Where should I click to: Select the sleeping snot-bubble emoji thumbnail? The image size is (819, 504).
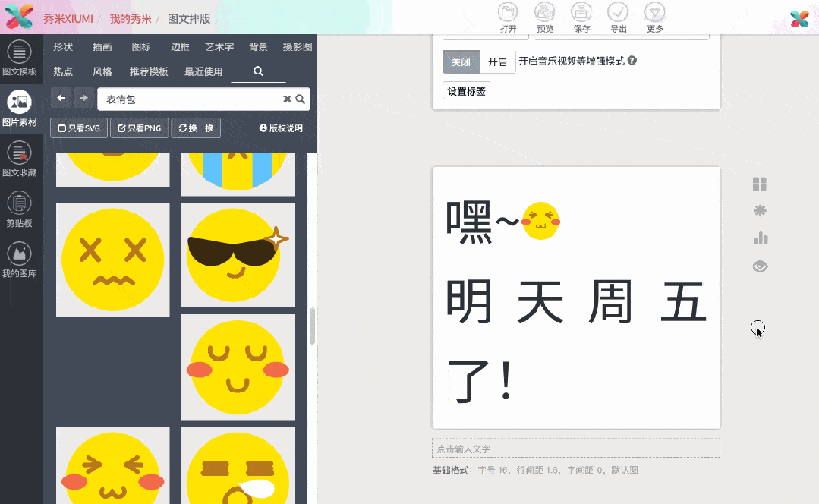click(238, 465)
